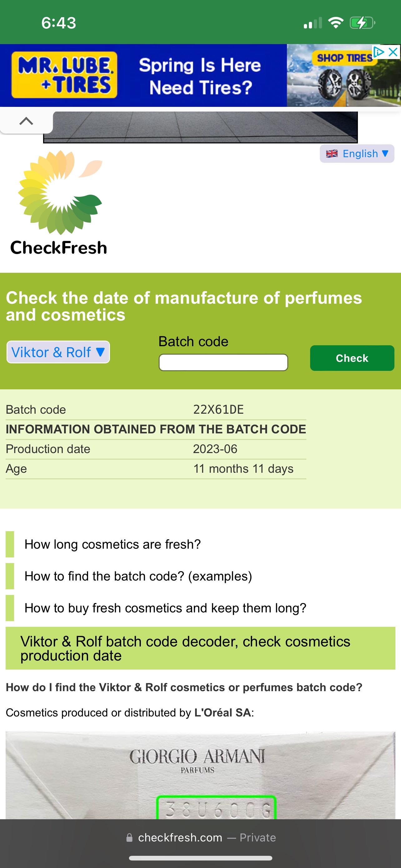The height and width of the screenshot is (868, 401).
Task: Open the Viktor & Rolf brand selector
Action: coord(58,352)
